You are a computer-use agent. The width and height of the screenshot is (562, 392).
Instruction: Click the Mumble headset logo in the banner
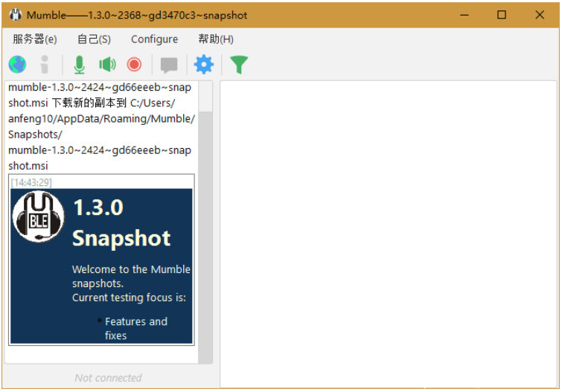click(x=39, y=216)
